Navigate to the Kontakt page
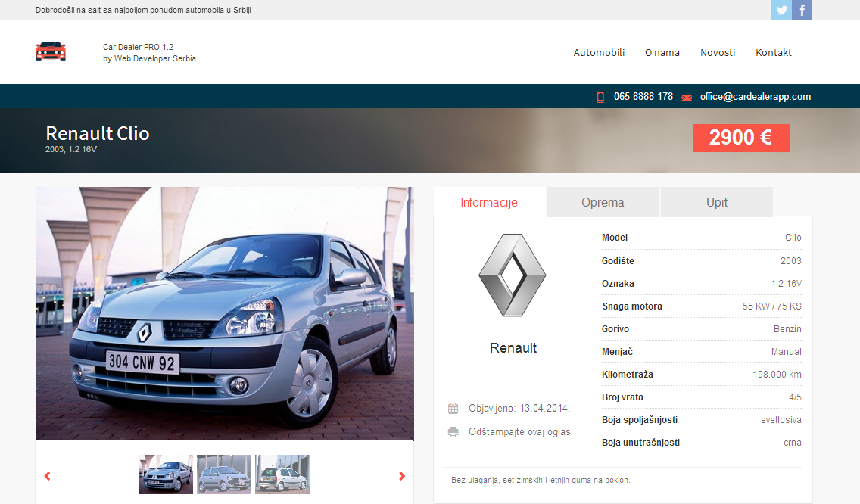Viewport: 860px width, 504px height. (774, 53)
